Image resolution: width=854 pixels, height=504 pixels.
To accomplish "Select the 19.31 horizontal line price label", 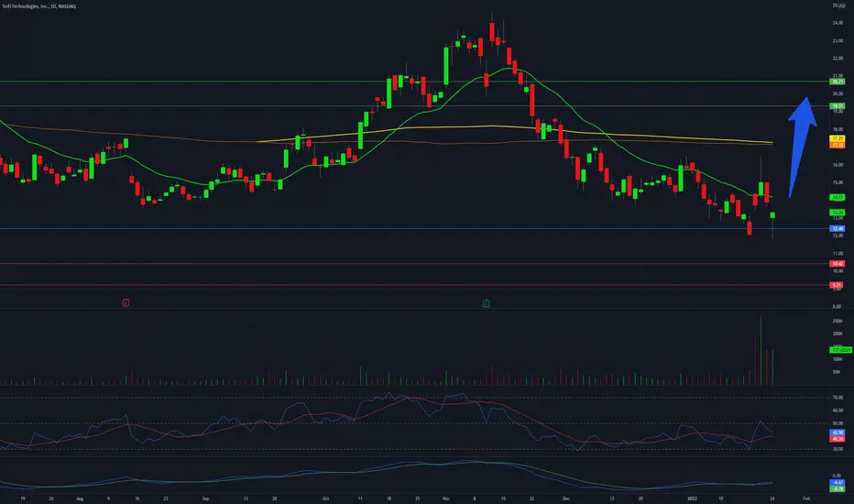I will click(838, 105).
